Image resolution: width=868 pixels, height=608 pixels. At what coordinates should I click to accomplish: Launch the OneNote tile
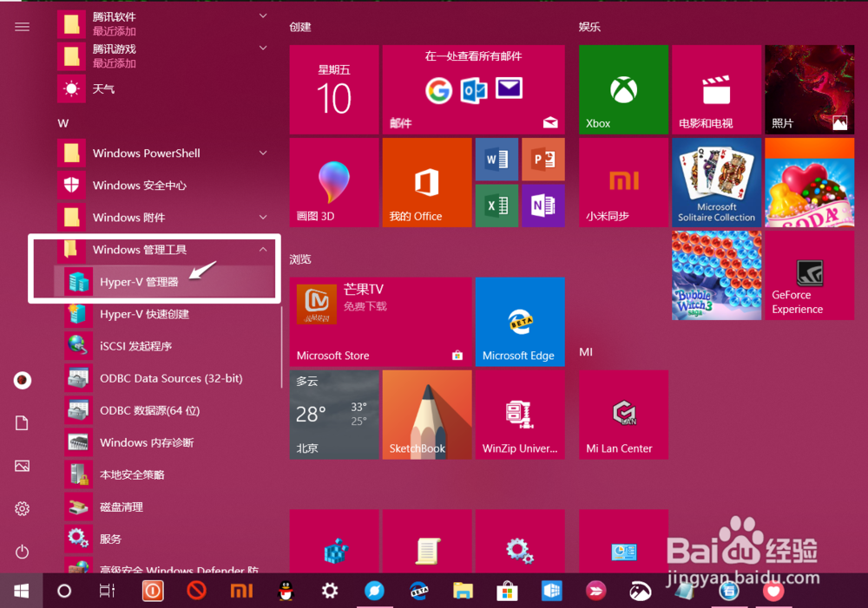tap(543, 206)
